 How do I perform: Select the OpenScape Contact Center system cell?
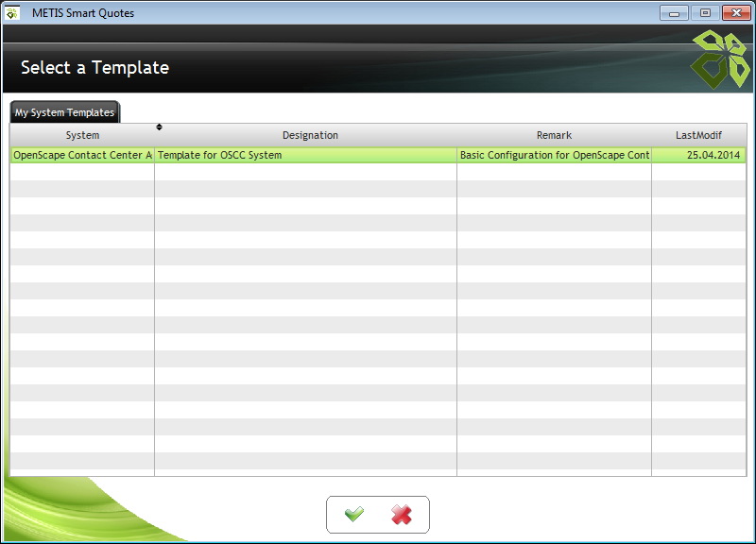(x=82, y=155)
